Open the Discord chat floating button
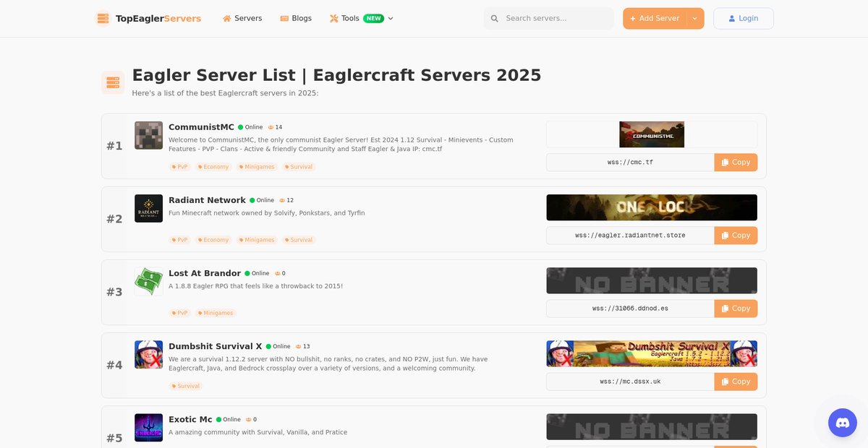868x448 pixels. [x=843, y=423]
